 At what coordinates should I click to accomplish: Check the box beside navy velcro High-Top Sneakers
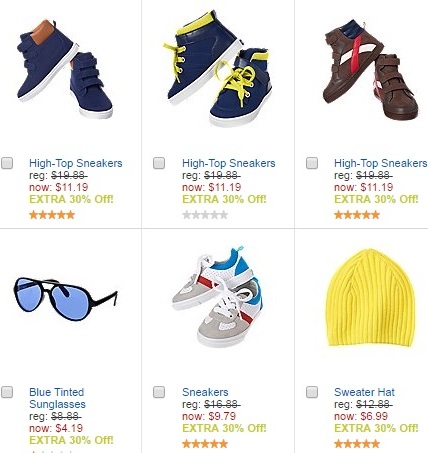click(x=7, y=163)
